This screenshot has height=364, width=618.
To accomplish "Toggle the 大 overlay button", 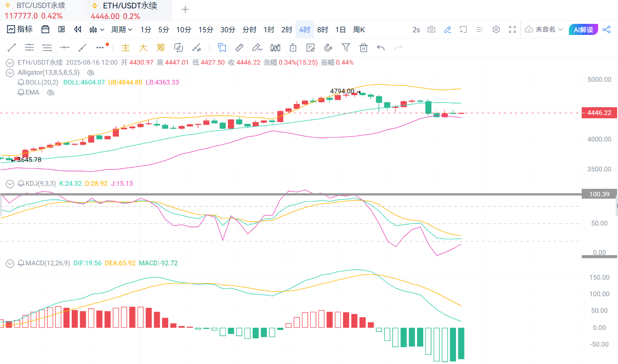I will (x=143, y=47).
